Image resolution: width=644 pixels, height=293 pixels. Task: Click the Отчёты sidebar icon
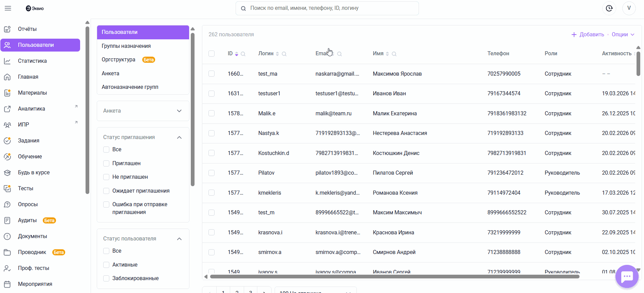7,29
